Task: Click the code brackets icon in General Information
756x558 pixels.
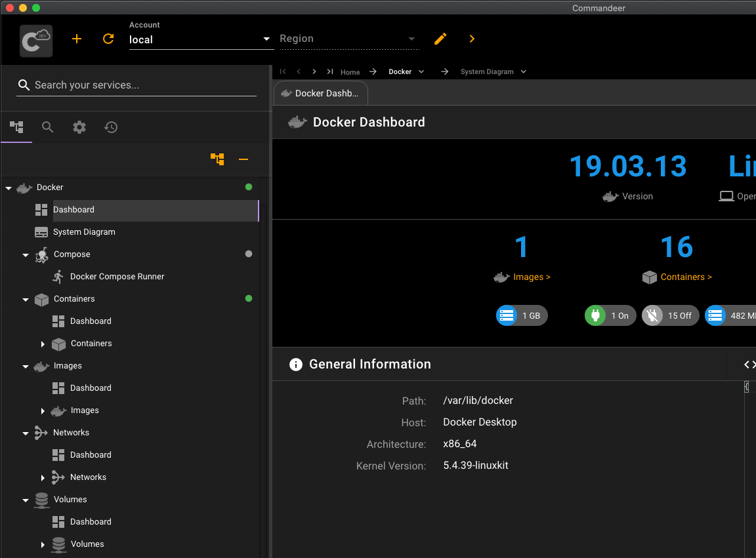Action: 748,365
